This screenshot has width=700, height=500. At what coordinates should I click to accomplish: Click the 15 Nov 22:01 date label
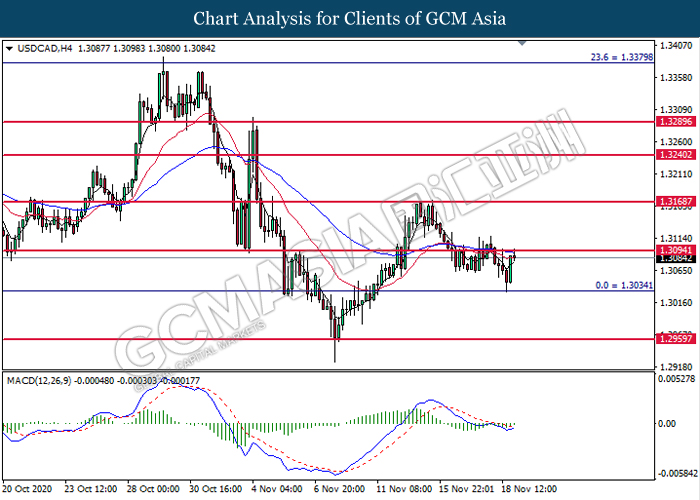467,489
